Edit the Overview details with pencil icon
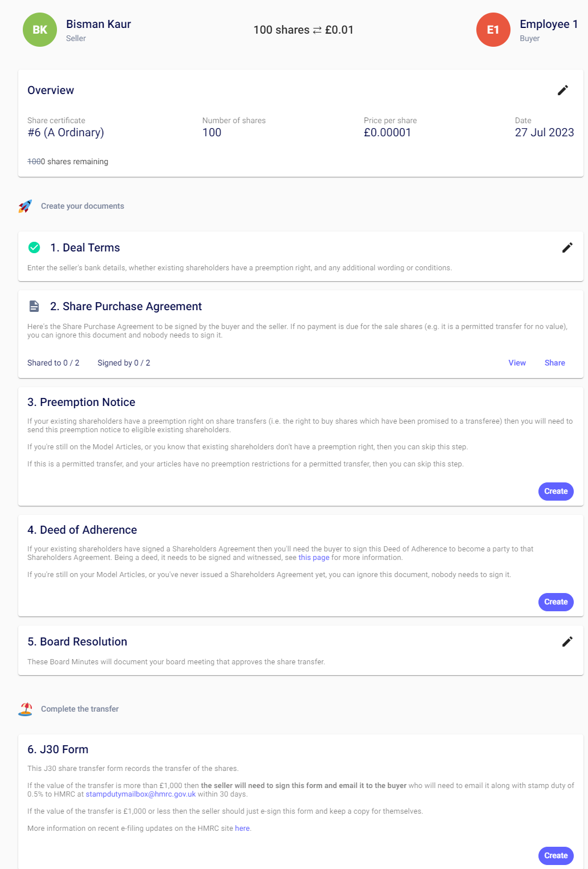Screen dimensions: 588x869 point(562,90)
